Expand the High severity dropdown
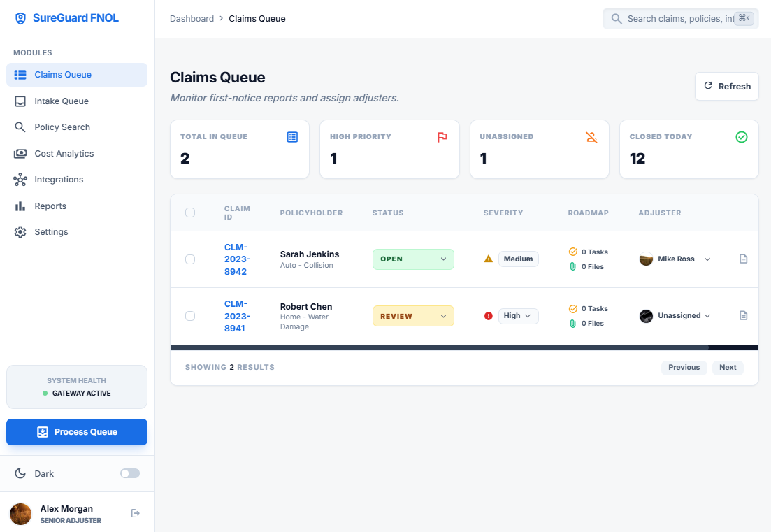The width and height of the screenshot is (771, 532). tap(518, 316)
